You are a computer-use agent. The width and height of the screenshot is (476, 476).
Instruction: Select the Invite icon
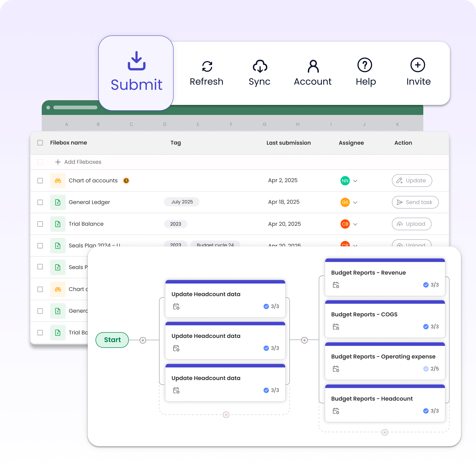click(418, 65)
